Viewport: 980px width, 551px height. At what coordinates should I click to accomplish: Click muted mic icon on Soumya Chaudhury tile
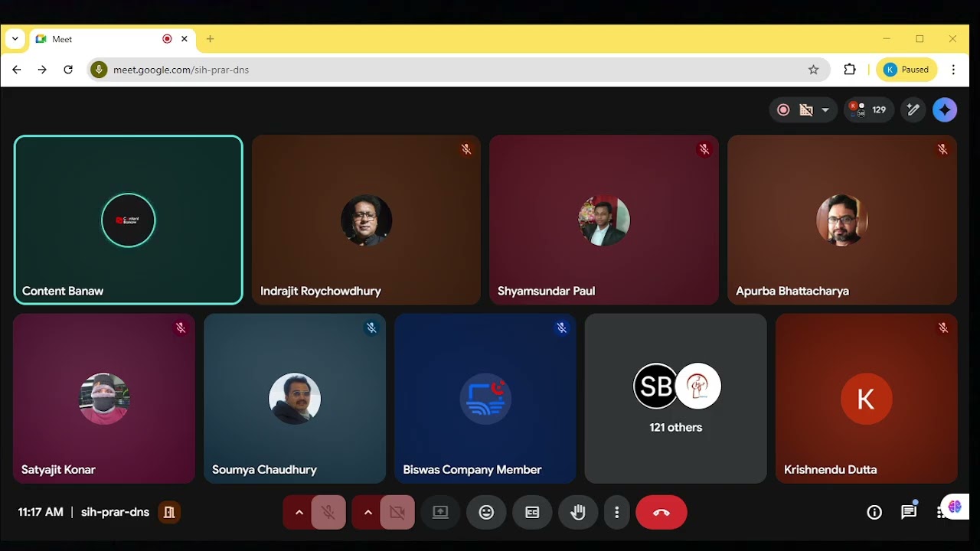(371, 328)
